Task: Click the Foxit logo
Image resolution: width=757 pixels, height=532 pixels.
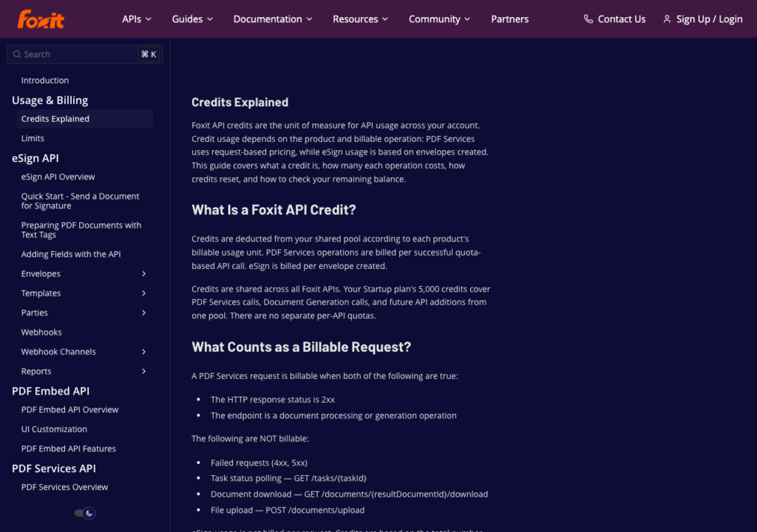Action: (x=41, y=19)
